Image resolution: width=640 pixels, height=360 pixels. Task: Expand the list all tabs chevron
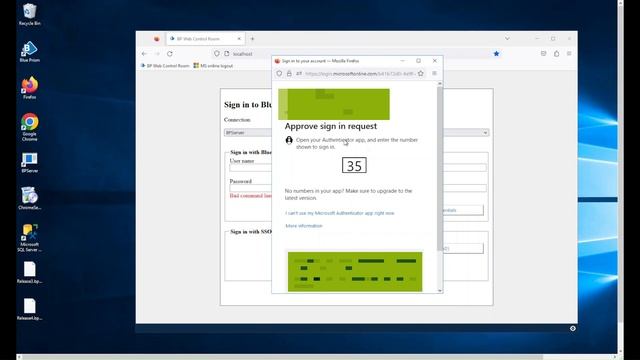pyautogui.click(x=507, y=39)
